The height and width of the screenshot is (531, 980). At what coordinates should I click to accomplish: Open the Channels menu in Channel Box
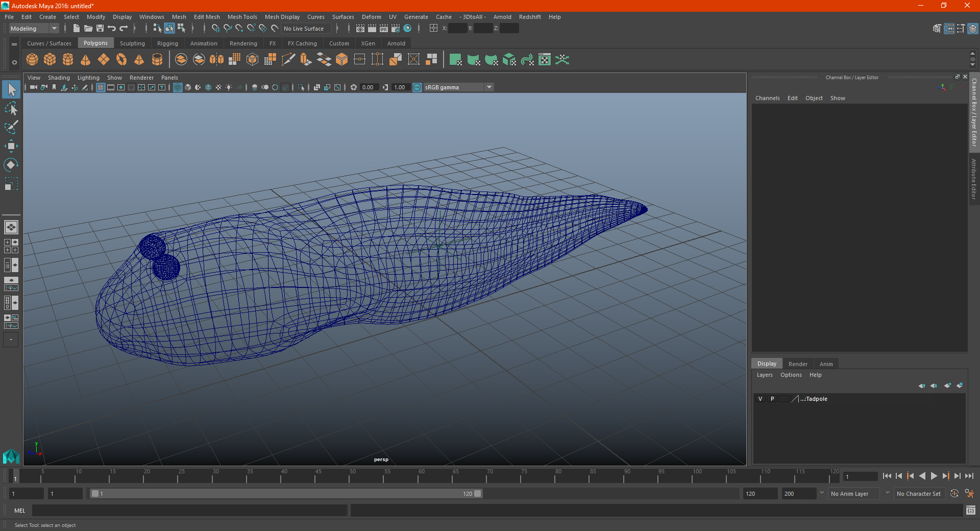pos(768,98)
